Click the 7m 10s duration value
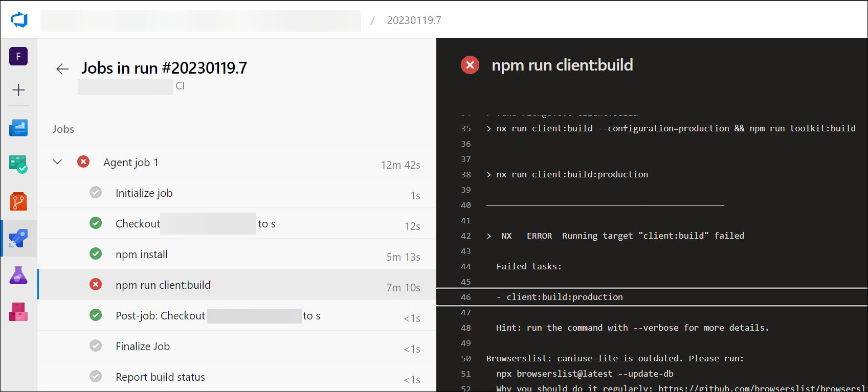The image size is (868, 392). coord(403,288)
